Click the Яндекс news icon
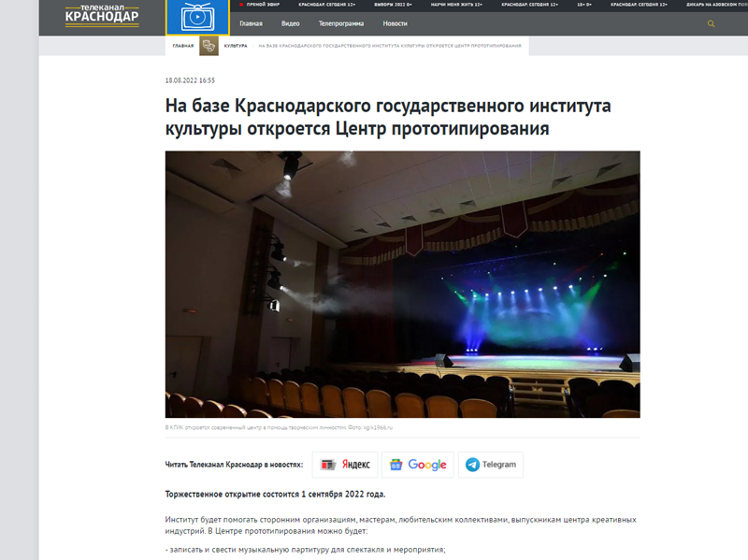This screenshot has width=748, height=560. pyautogui.click(x=328, y=465)
